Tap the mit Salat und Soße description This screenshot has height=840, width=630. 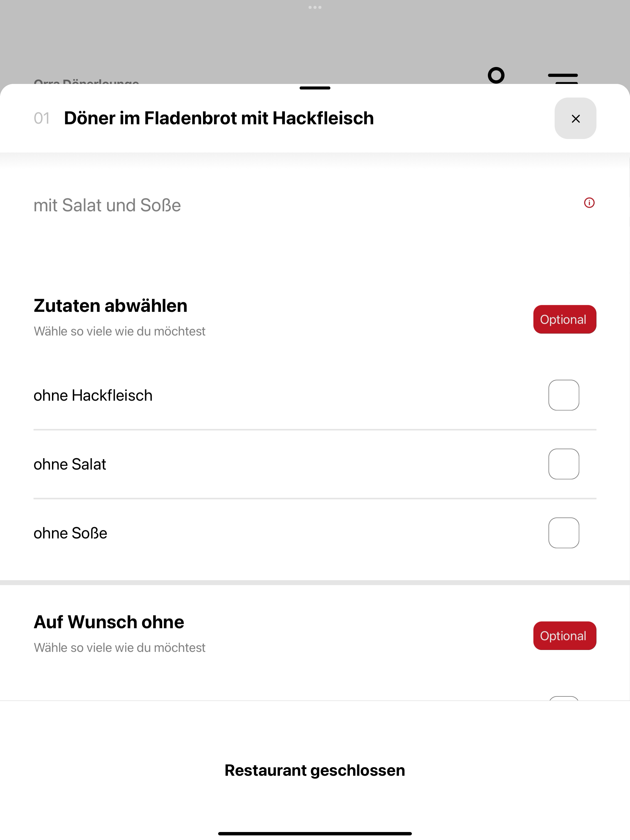pos(107,205)
